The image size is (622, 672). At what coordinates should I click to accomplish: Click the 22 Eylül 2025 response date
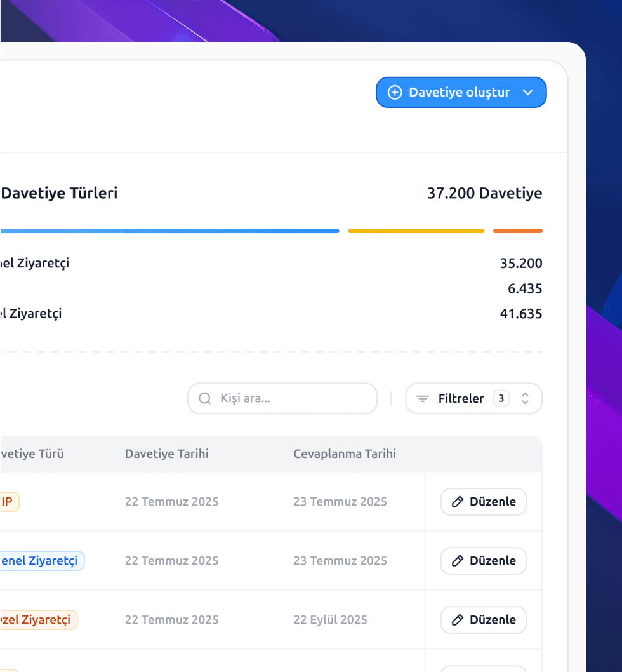[330, 620]
